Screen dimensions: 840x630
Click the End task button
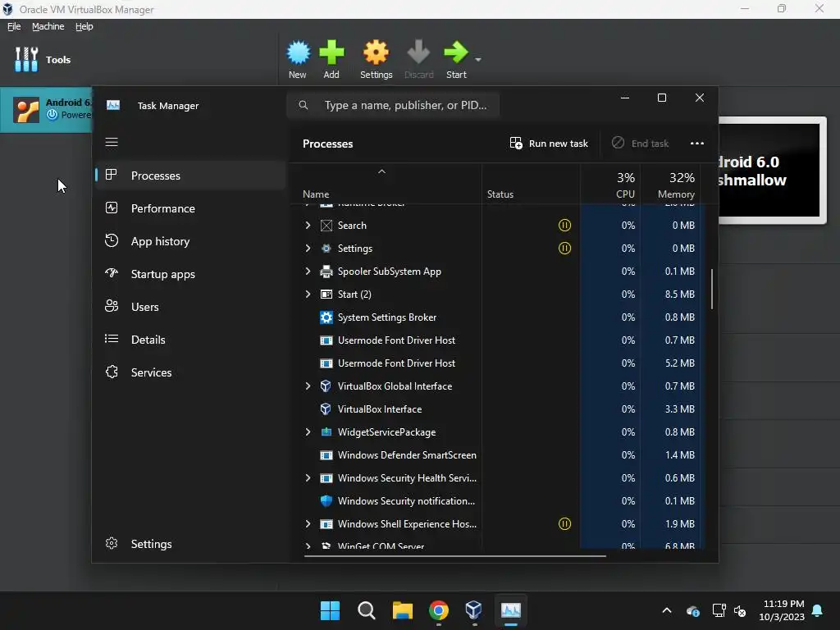640,143
